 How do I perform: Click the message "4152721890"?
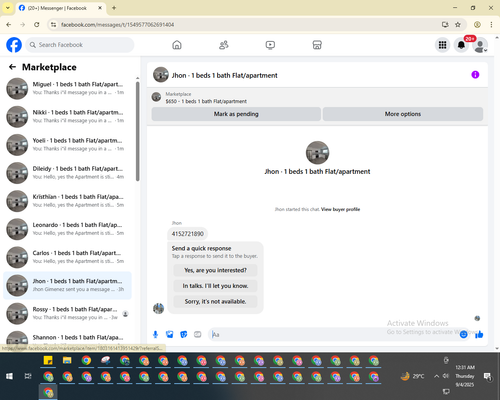[188, 234]
